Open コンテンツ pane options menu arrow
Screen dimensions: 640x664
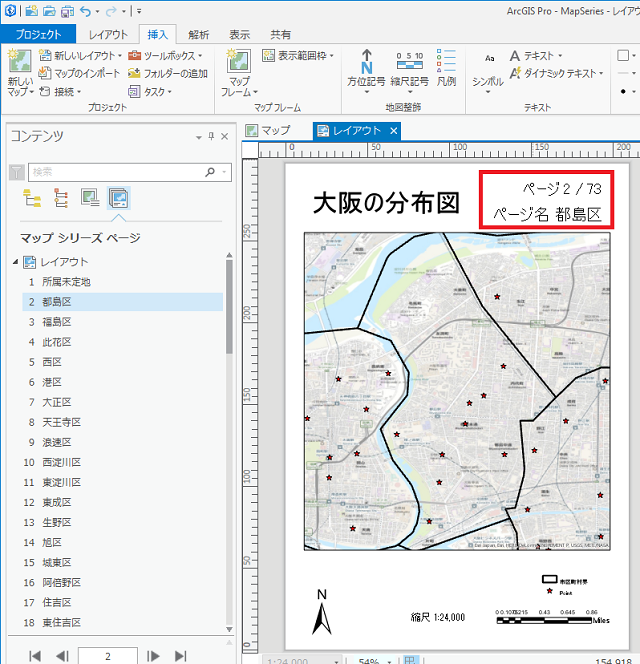(198, 137)
